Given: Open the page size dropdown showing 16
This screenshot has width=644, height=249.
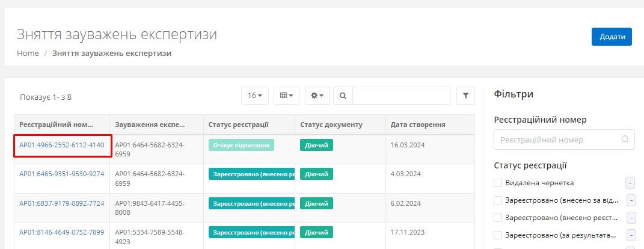Looking at the screenshot, I should point(255,96).
